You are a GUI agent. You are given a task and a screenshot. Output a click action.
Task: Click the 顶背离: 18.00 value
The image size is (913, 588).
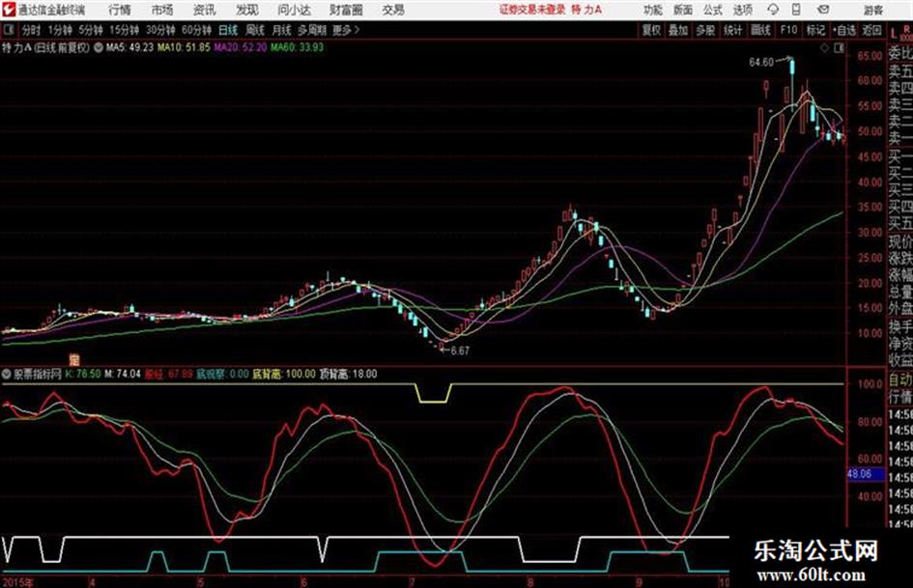click(x=348, y=375)
